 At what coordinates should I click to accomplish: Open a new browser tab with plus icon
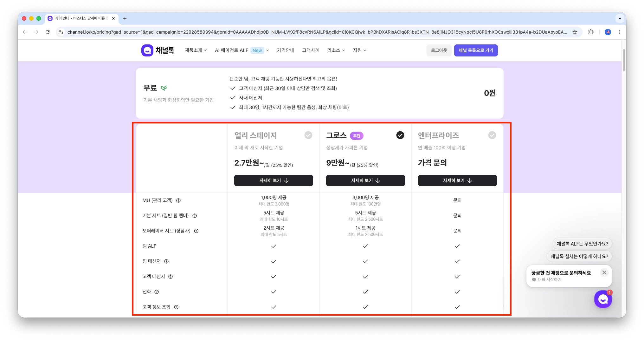pos(125,18)
